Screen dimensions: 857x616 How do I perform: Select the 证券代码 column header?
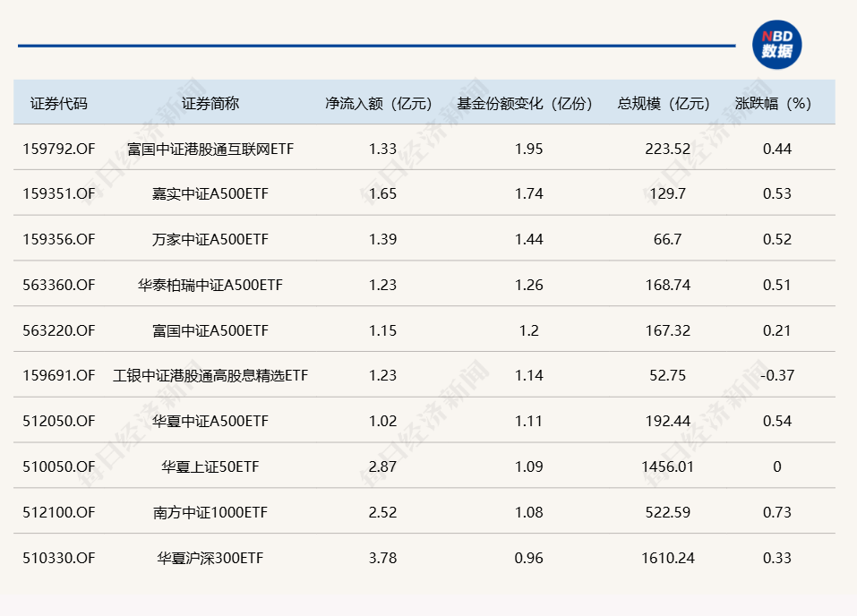(x=58, y=103)
